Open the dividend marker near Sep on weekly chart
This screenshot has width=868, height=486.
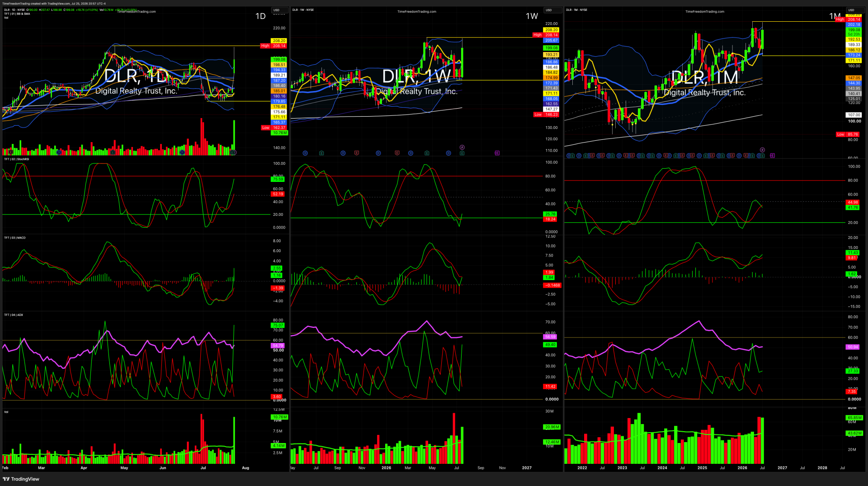pyautogui.click(x=343, y=153)
